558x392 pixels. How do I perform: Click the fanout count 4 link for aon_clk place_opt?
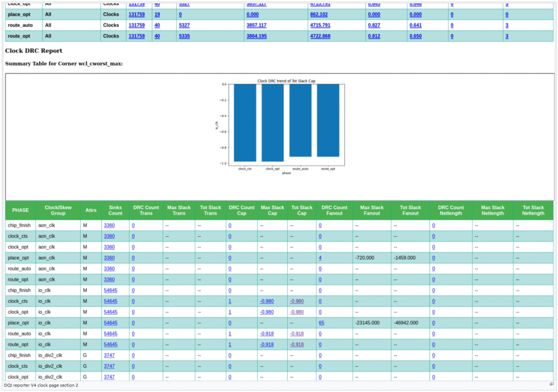(x=320, y=257)
